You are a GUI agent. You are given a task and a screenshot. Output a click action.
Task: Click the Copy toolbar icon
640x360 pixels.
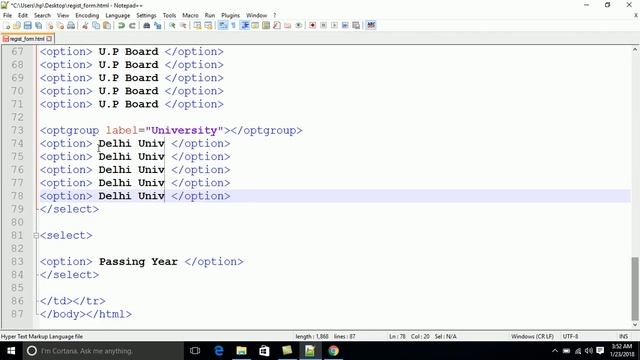96,25
